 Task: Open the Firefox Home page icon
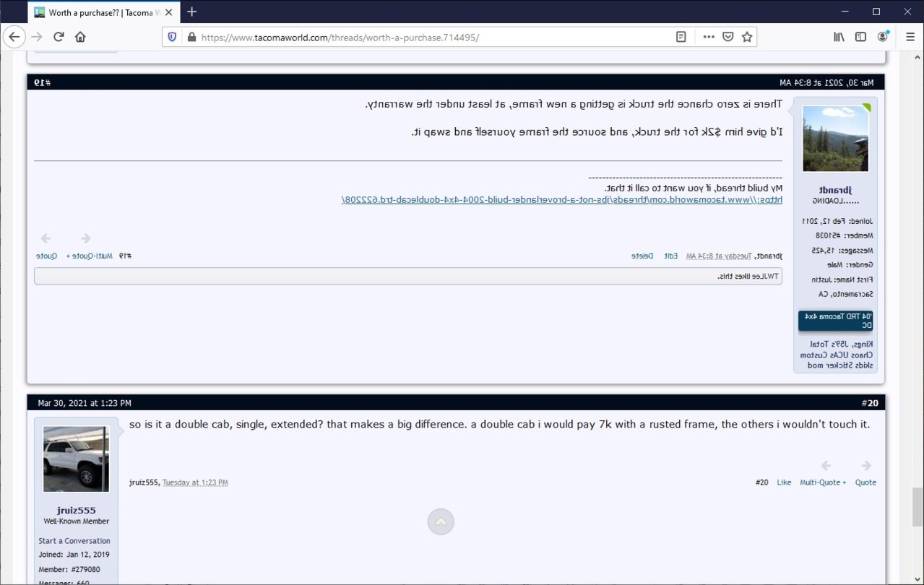click(80, 37)
